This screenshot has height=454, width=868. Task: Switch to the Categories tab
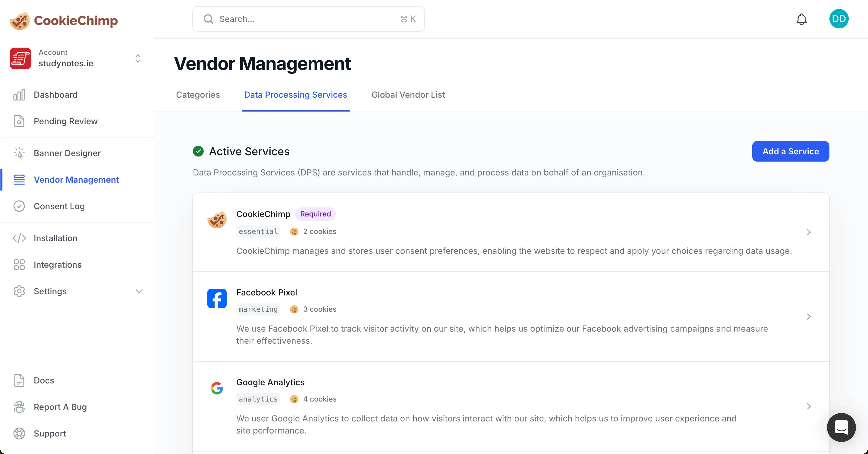[198, 95]
